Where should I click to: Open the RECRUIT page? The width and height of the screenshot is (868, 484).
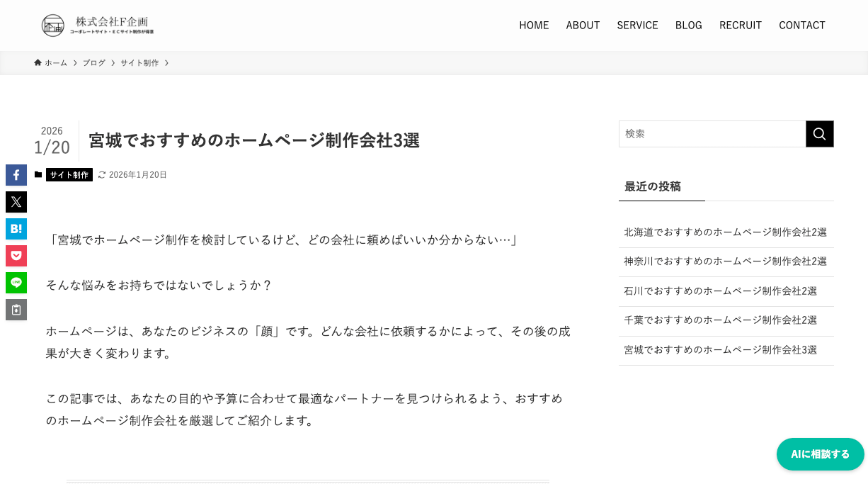740,26
